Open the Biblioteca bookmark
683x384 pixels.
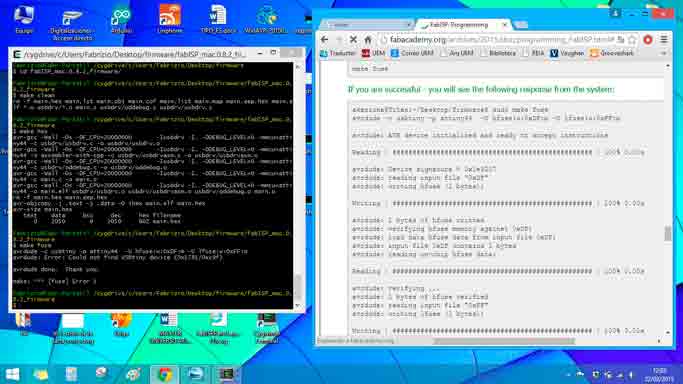coord(498,53)
